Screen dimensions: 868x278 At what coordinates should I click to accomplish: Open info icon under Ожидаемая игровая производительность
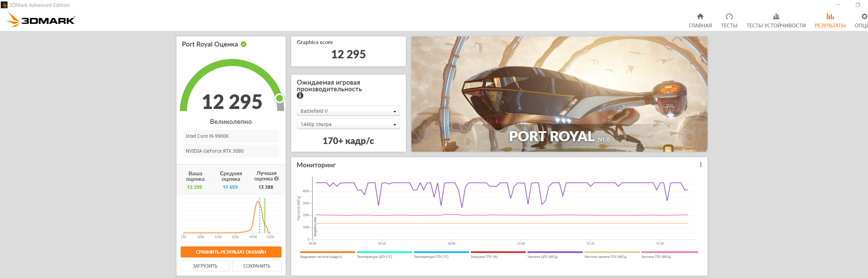pos(300,95)
